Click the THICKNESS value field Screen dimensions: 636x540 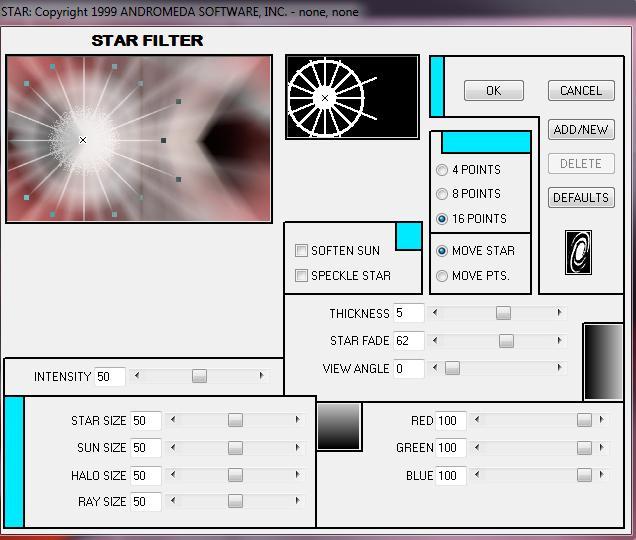[408, 313]
